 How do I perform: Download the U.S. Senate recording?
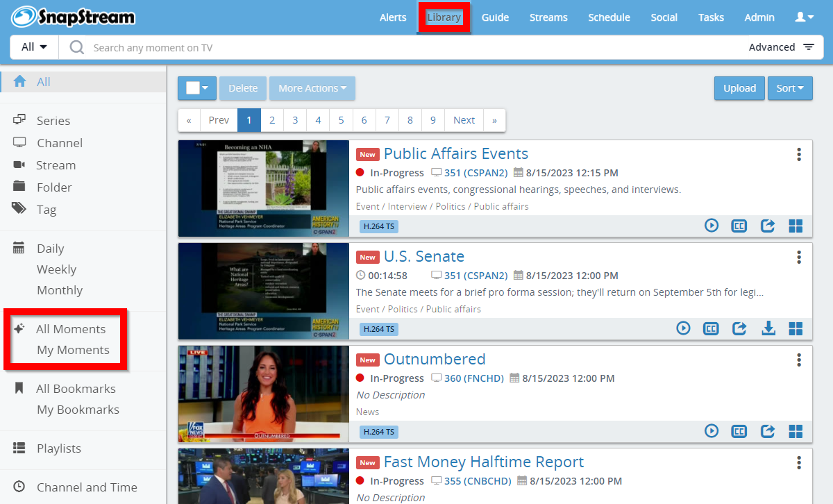768,328
